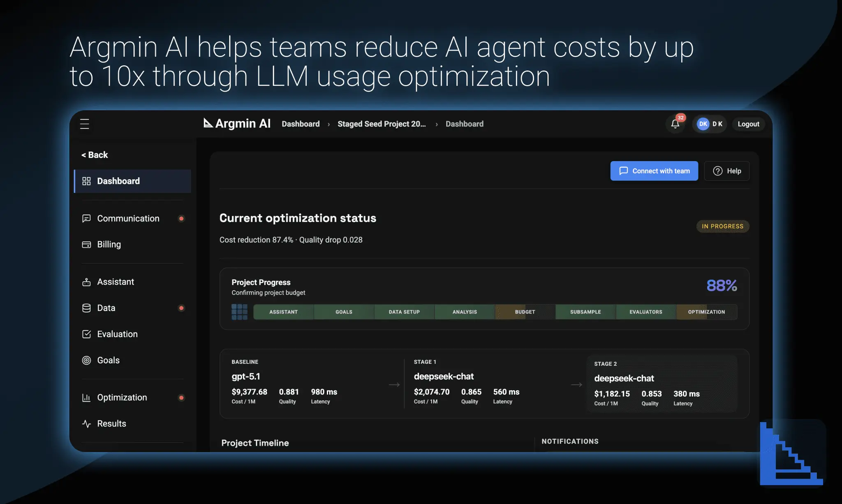This screenshot has width=842, height=504.
Task: Click the DK user avatar
Action: [703, 124]
